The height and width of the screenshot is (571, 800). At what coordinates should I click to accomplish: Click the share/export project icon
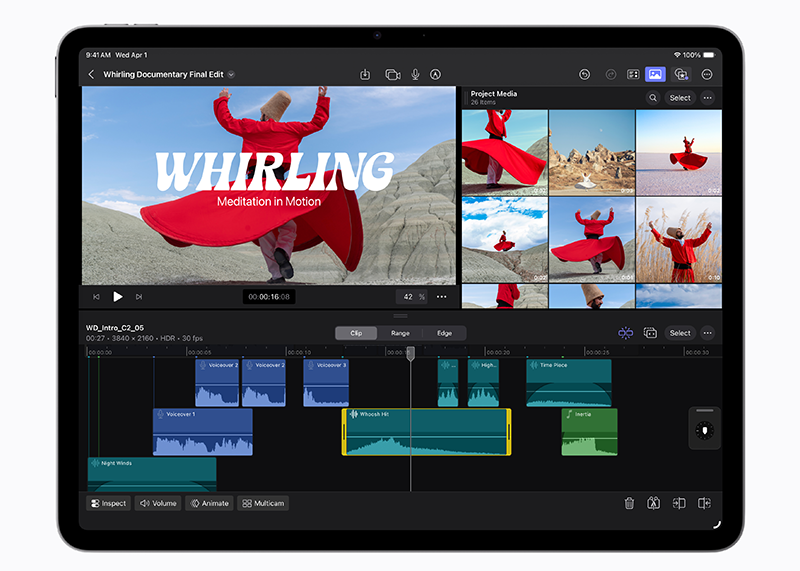point(365,74)
